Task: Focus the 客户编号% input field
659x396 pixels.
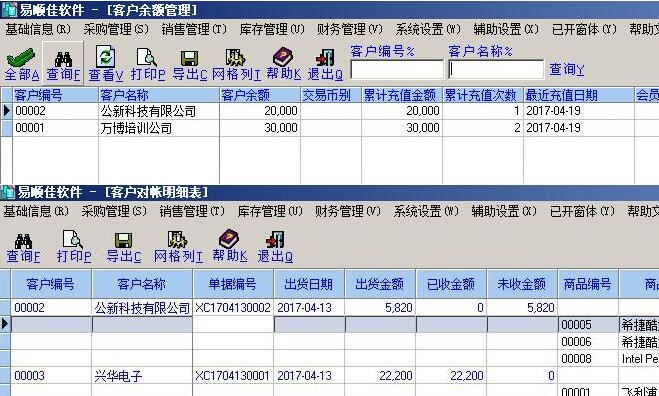Action: (397, 69)
